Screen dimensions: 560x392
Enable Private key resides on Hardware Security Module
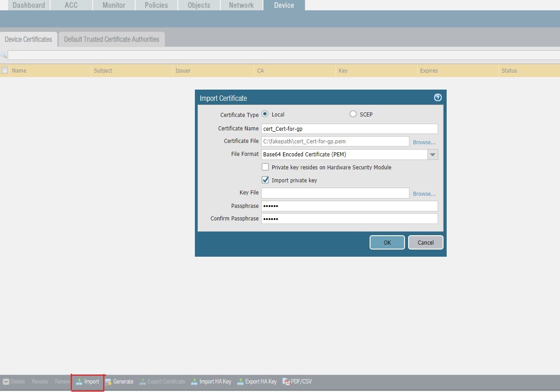point(265,167)
